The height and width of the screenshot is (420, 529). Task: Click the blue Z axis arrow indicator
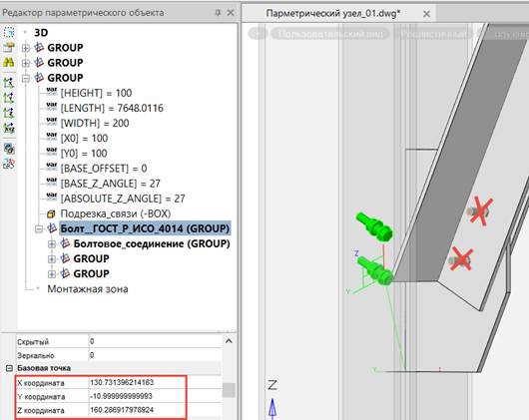(x=272, y=409)
